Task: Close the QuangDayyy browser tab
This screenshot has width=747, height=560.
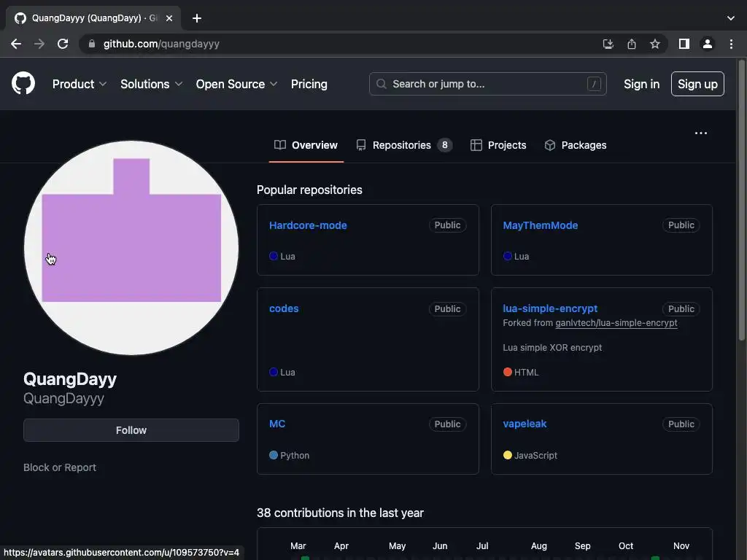Action: pos(169,18)
